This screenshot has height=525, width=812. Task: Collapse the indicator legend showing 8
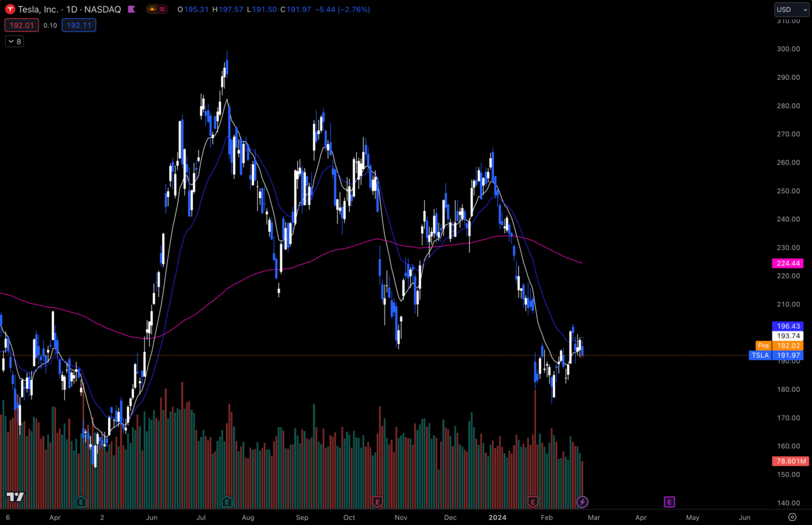(14, 41)
